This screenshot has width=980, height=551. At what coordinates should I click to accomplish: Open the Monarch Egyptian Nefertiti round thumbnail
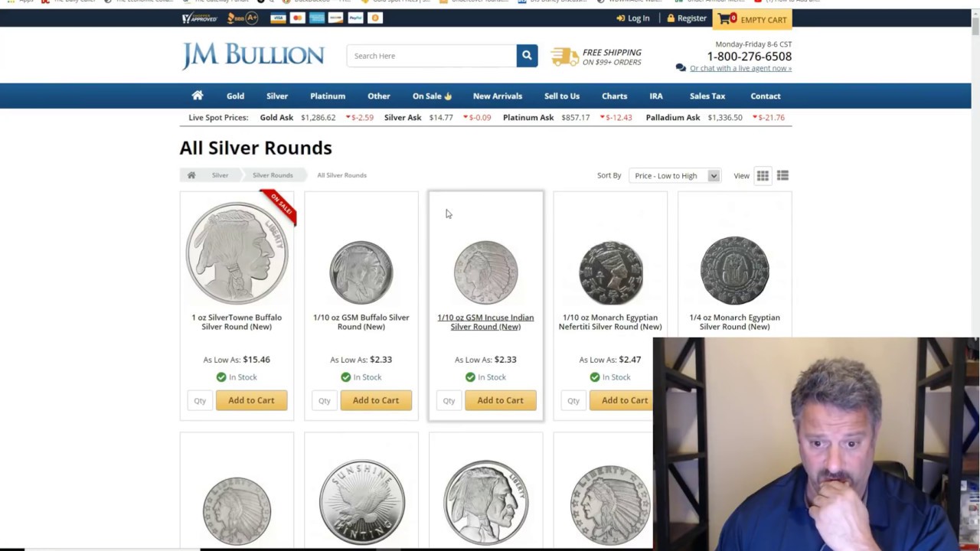(610, 272)
